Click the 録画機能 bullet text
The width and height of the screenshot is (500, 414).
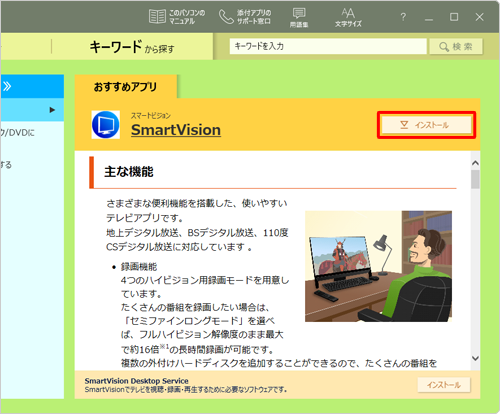click(x=139, y=267)
